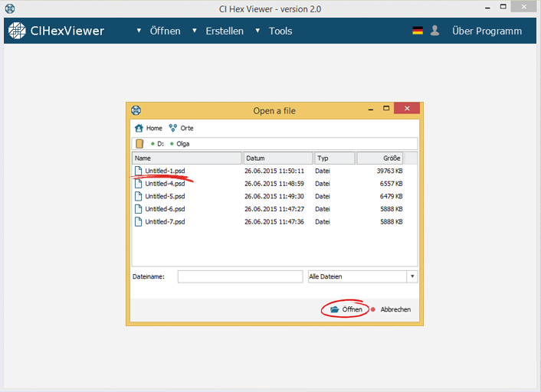Go to Home folder in dialog
The image size is (541, 392).
[x=149, y=128]
